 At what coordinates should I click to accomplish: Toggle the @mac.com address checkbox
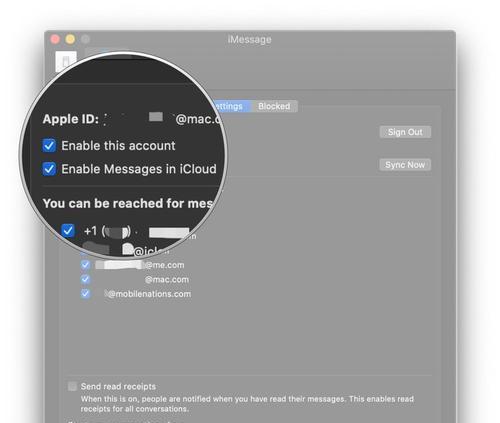(x=85, y=279)
